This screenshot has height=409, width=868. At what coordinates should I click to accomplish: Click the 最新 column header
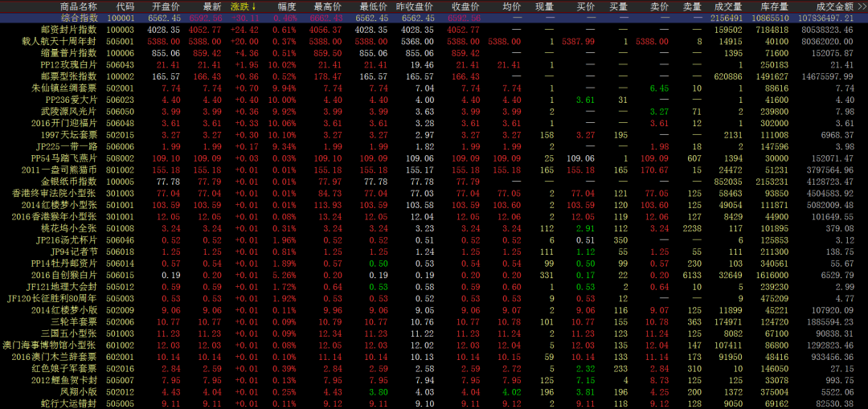(x=212, y=6)
